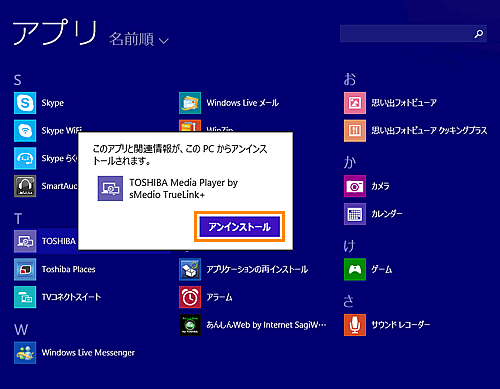Open the SmartAudio headphone icon
The image size is (500, 389).
25,186
